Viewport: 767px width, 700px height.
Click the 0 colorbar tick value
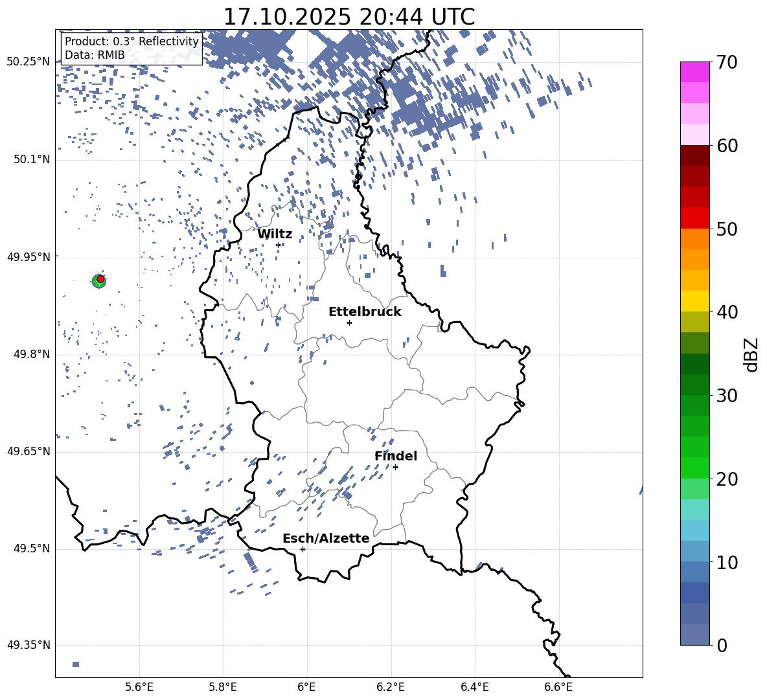coord(722,645)
